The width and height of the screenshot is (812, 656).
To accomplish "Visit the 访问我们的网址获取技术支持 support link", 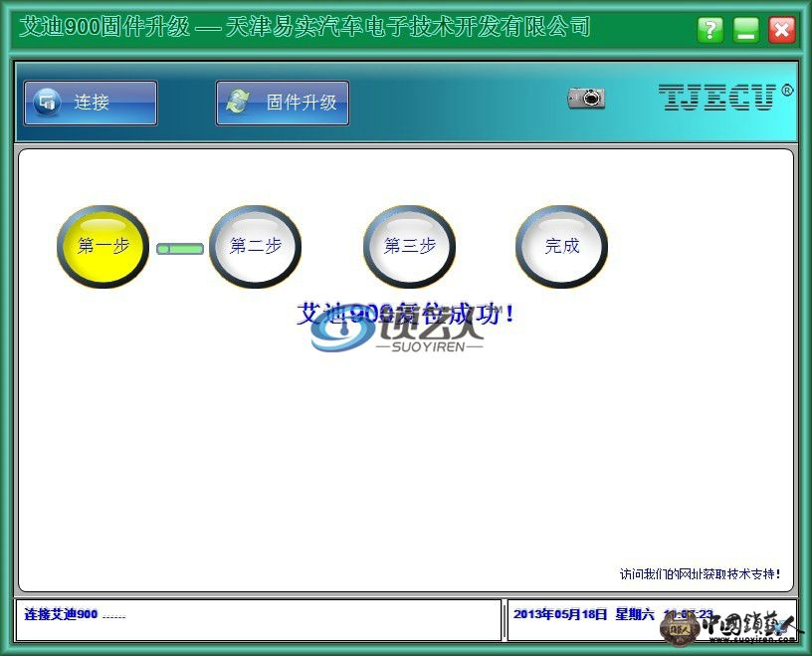I will 700,574.
